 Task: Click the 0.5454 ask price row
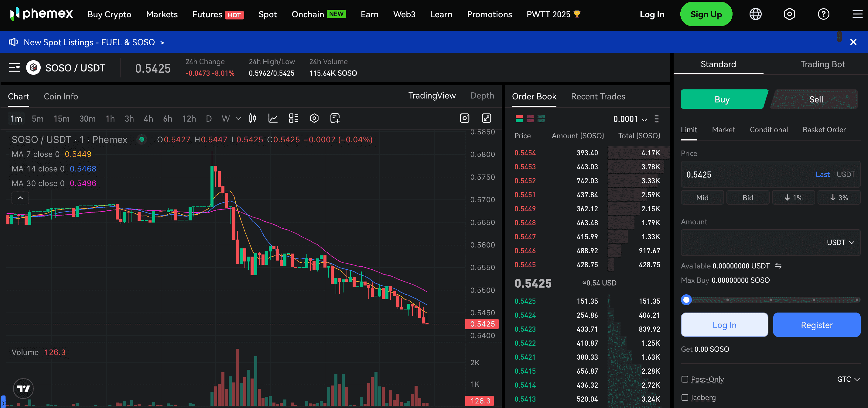[x=587, y=153]
